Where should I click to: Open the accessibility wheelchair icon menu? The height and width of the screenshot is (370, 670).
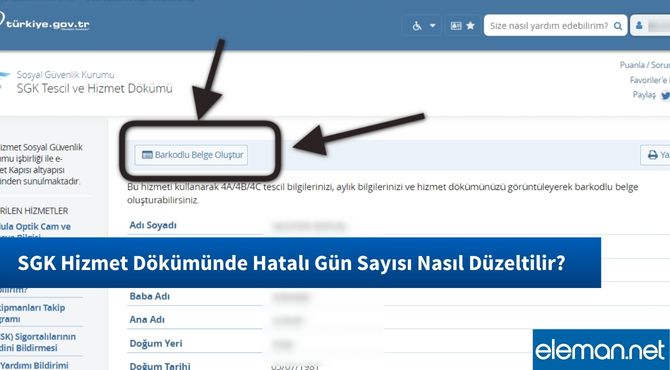coord(417,26)
